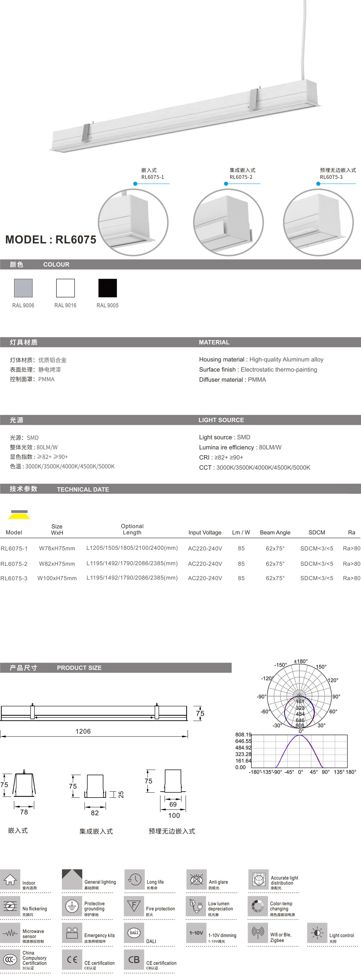This screenshot has height=980, width=361.
Task: Click the CRI ≥82+ ≥90+ English line
Action: (x=221, y=458)
